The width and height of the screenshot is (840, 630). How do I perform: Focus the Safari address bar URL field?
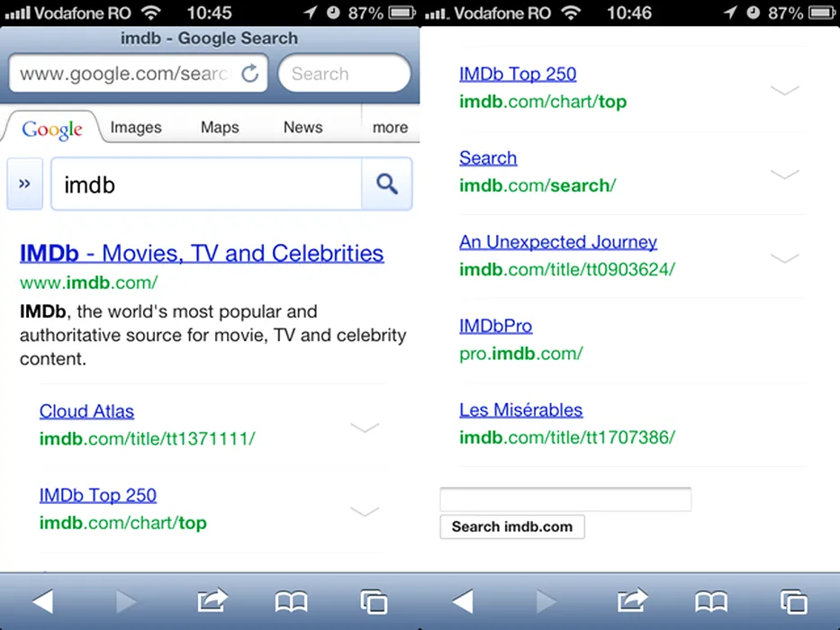coord(139,74)
